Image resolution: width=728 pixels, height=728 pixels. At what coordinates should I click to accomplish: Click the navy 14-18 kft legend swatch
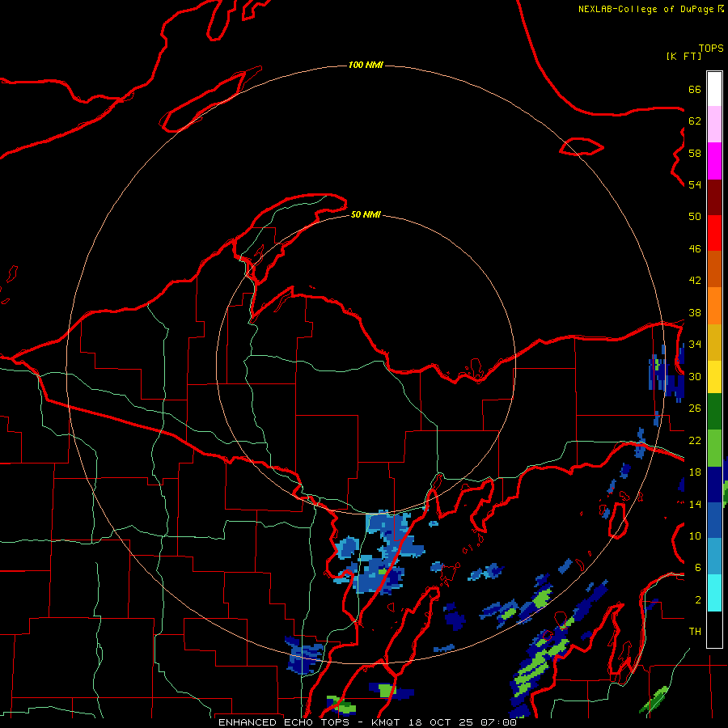point(714,485)
